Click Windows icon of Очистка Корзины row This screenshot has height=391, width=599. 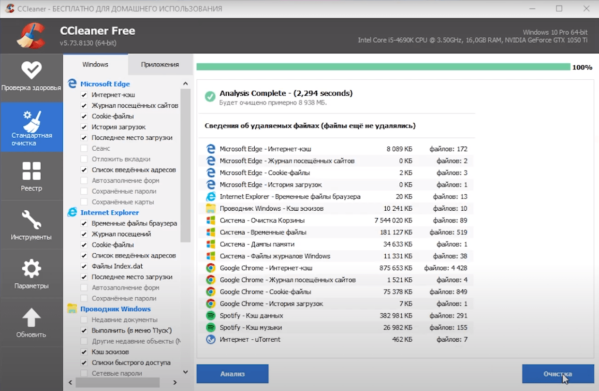coord(210,220)
